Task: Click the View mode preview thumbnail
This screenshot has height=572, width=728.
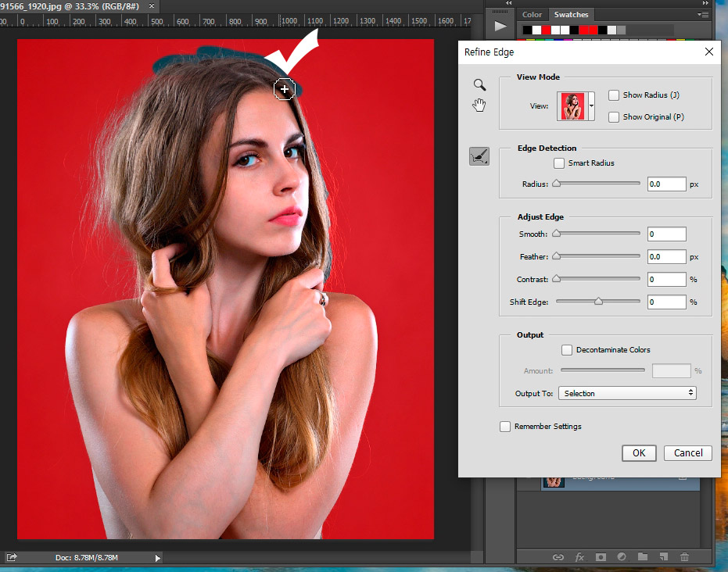Action: 573,106
